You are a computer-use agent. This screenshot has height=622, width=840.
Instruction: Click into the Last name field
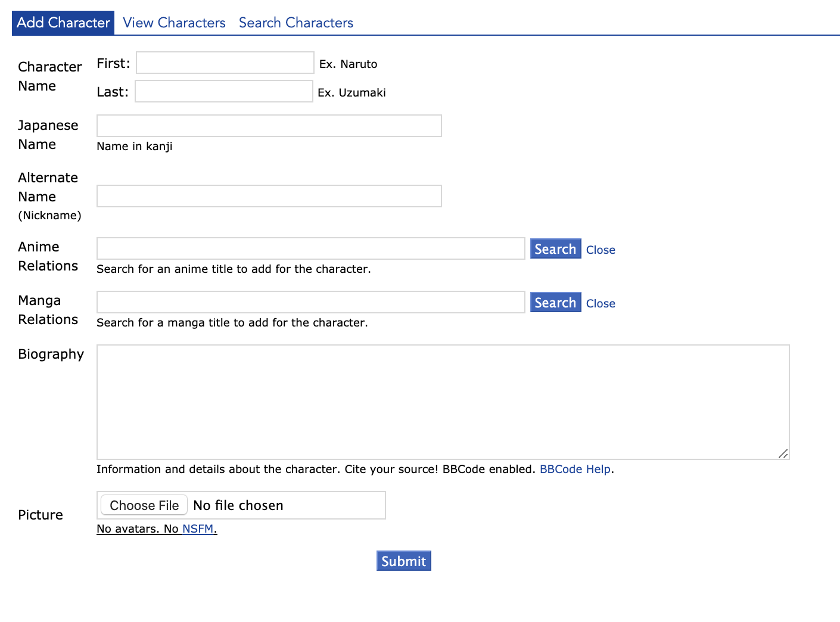point(223,91)
